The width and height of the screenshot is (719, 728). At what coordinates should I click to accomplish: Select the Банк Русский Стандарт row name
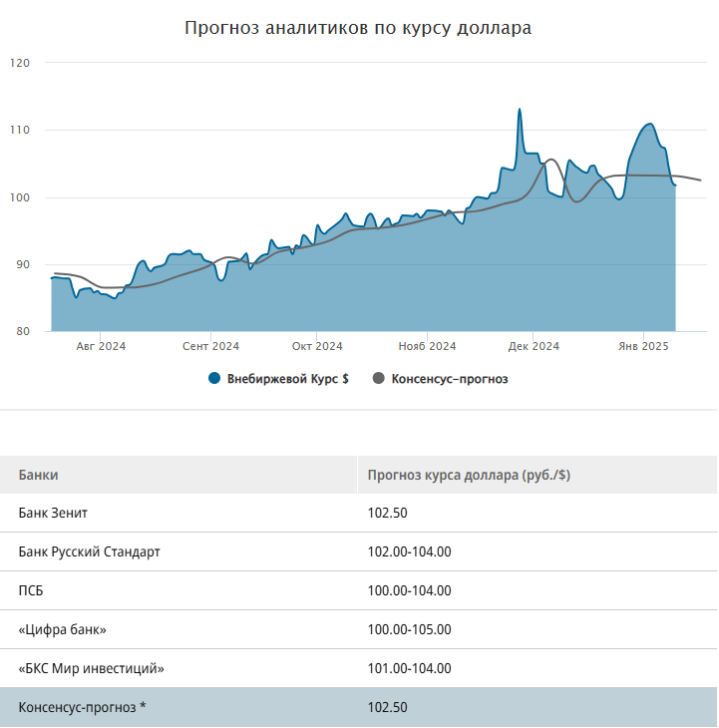(89, 552)
